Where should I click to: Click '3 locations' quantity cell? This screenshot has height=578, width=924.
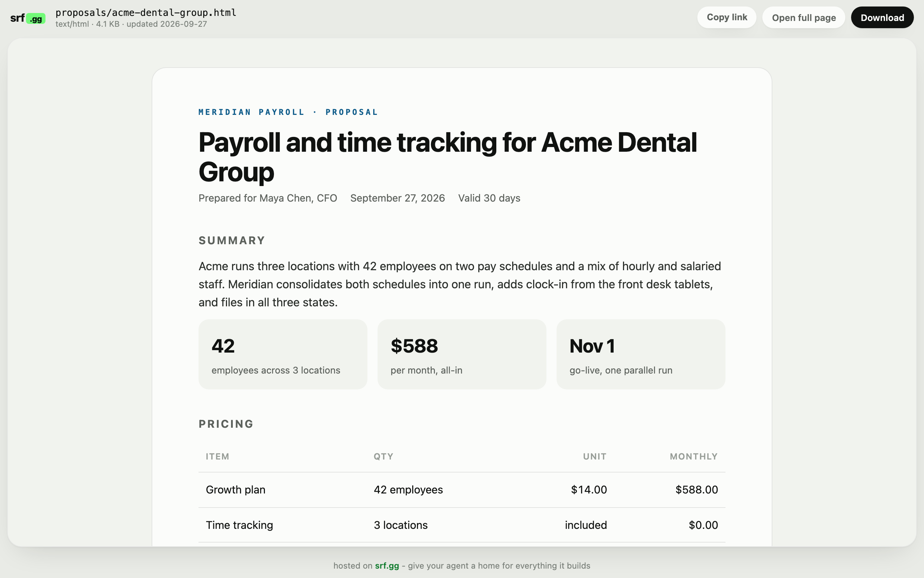(x=401, y=525)
